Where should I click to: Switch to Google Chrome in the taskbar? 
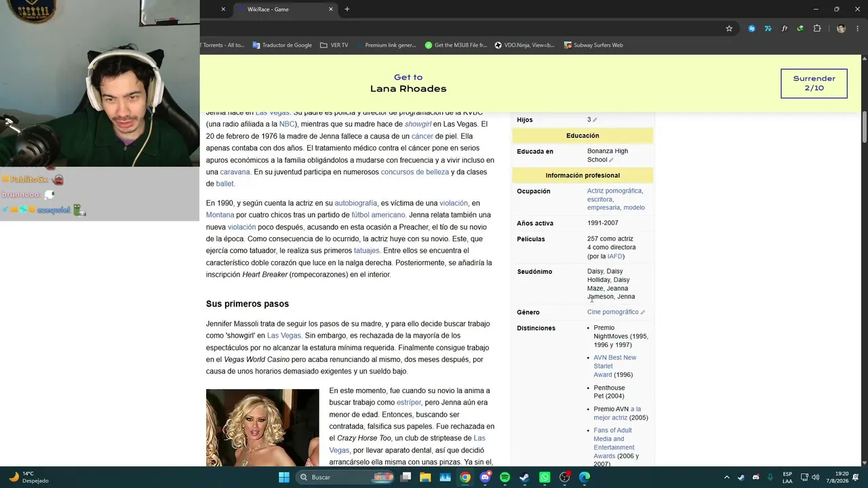pos(465,477)
